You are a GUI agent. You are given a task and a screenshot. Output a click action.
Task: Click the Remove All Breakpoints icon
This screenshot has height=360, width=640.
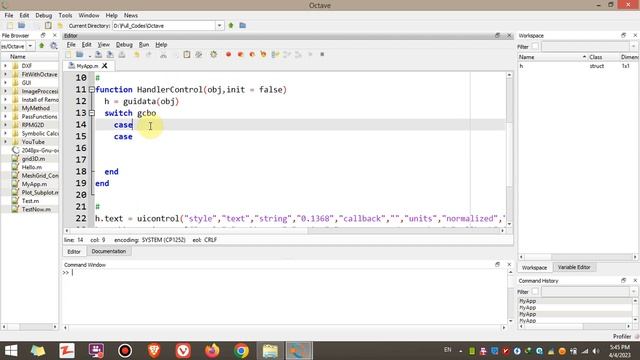click(263, 54)
